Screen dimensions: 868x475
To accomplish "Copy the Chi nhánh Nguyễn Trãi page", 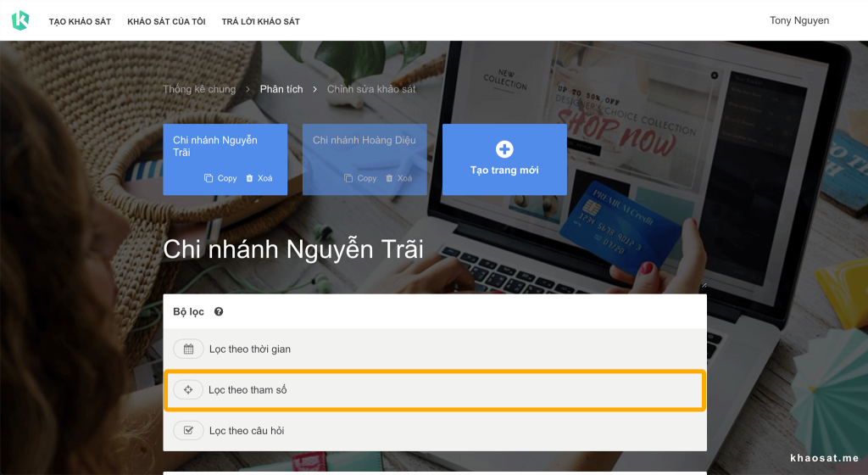I will (x=220, y=178).
